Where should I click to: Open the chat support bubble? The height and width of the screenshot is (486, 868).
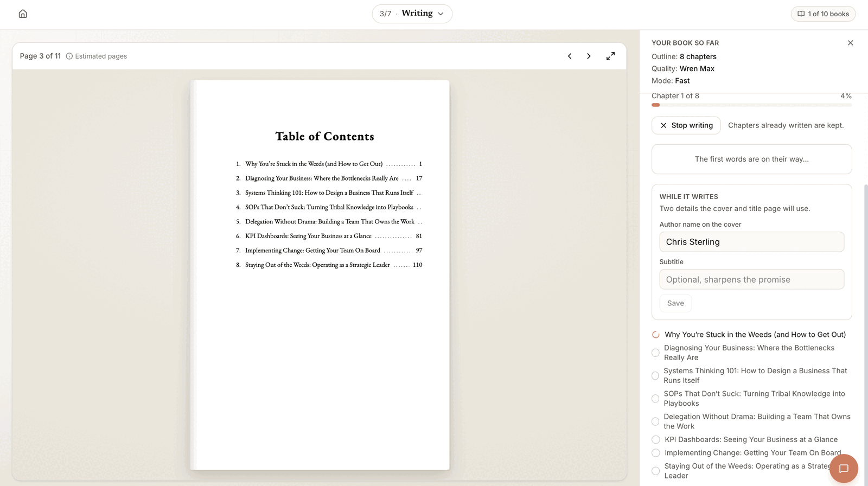[x=844, y=469]
